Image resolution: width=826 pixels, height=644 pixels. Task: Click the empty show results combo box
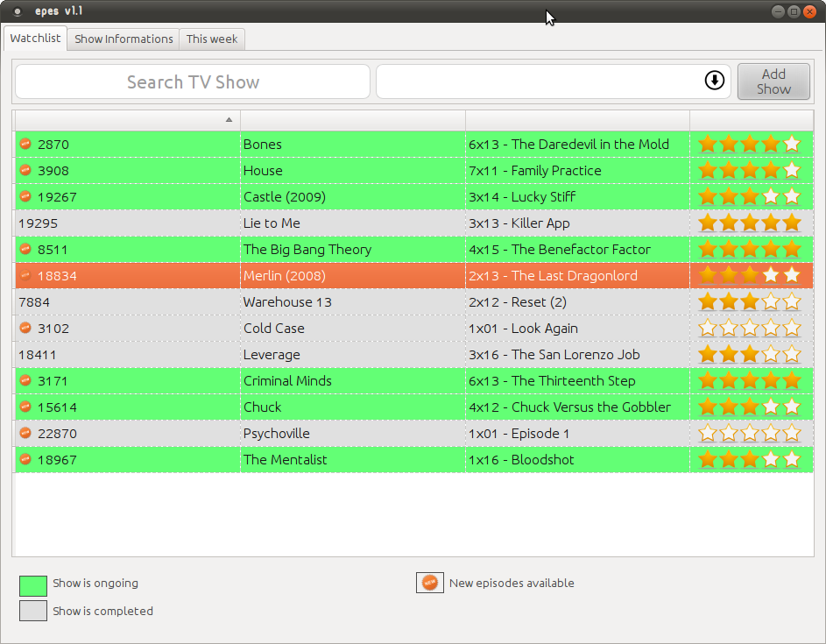click(x=553, y=81)
